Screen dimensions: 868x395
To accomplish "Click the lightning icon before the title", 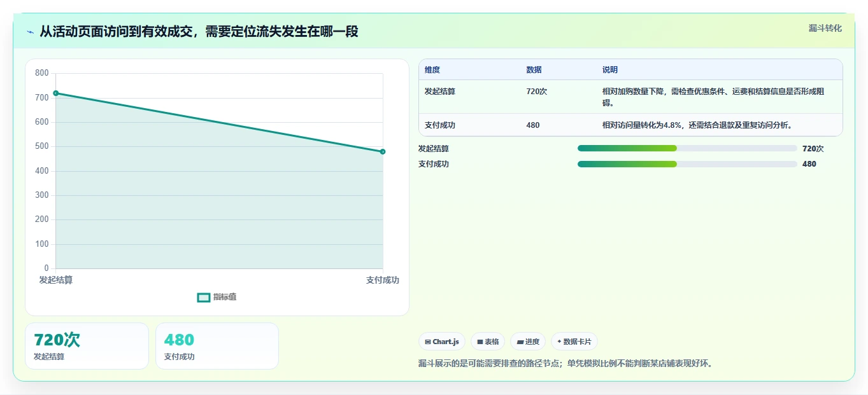I will coord(30,32).
